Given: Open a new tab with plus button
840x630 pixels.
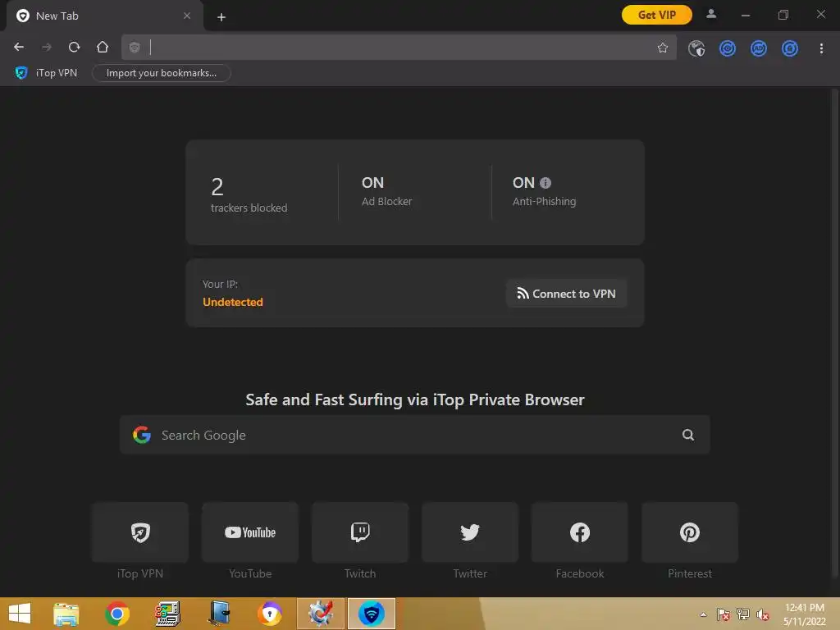Looking at the screenshot, I should 221,17.
